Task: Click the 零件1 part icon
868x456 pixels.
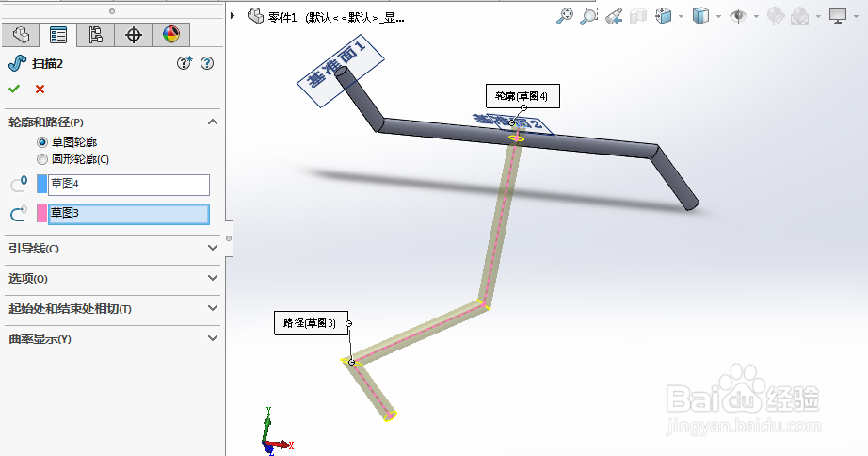Action: (255, 17)
